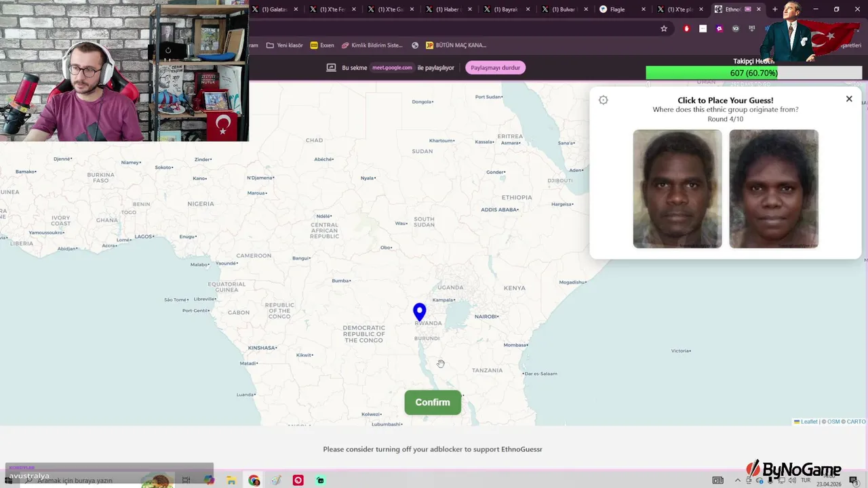Image resolution: width=868 pixels, height=488 pixels.
Task: Click the meet.google.com chip in sharing bar
Action: [392, 68]
